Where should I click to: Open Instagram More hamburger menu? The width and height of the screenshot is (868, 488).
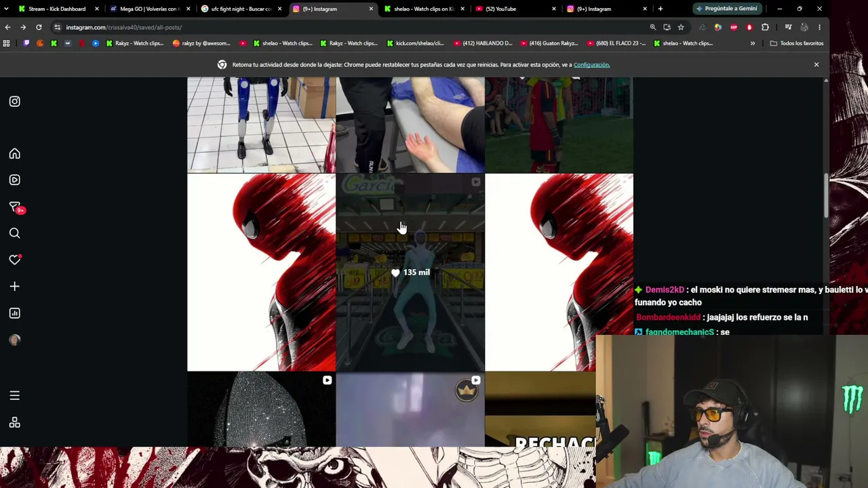pyautogui.click(x=14, y=395)
